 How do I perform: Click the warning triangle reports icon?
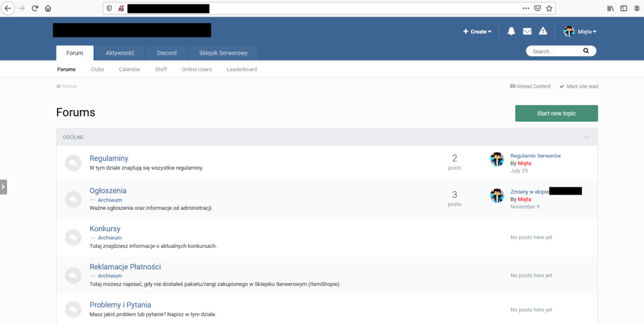[543, 31]
